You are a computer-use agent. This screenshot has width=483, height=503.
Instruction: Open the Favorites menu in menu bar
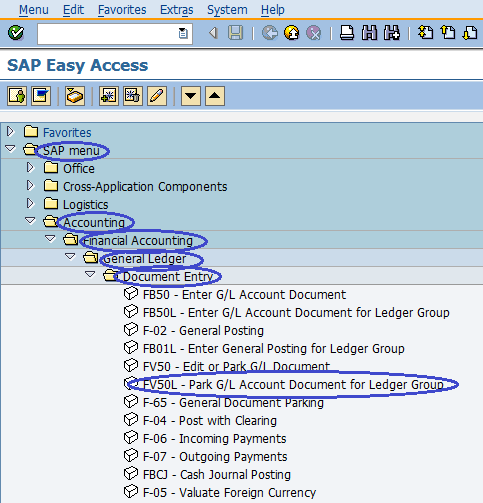point(122,10)
